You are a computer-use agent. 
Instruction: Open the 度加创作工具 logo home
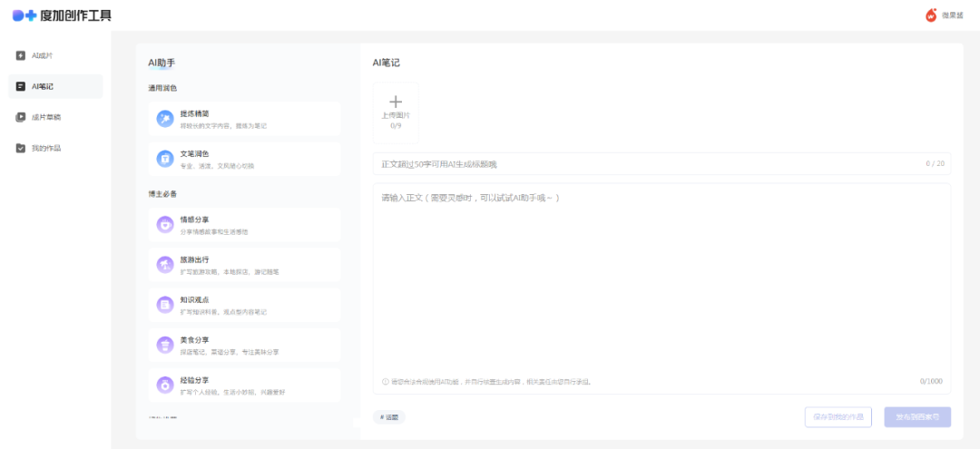62,15
